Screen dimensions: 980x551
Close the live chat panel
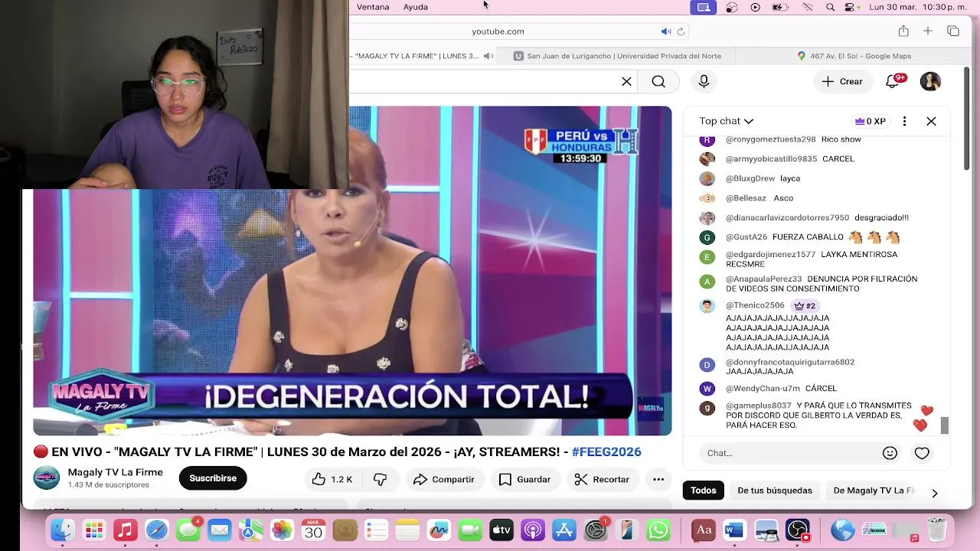(931, 121)
